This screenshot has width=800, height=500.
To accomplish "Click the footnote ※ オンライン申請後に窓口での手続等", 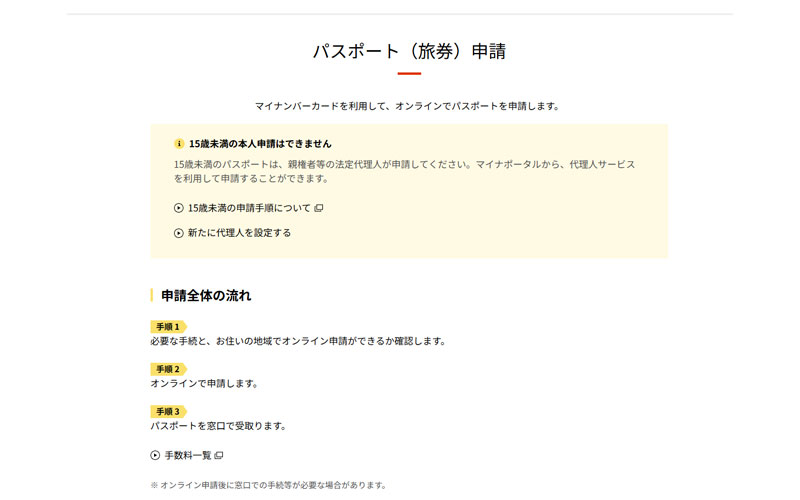I will tap(269, 485).
